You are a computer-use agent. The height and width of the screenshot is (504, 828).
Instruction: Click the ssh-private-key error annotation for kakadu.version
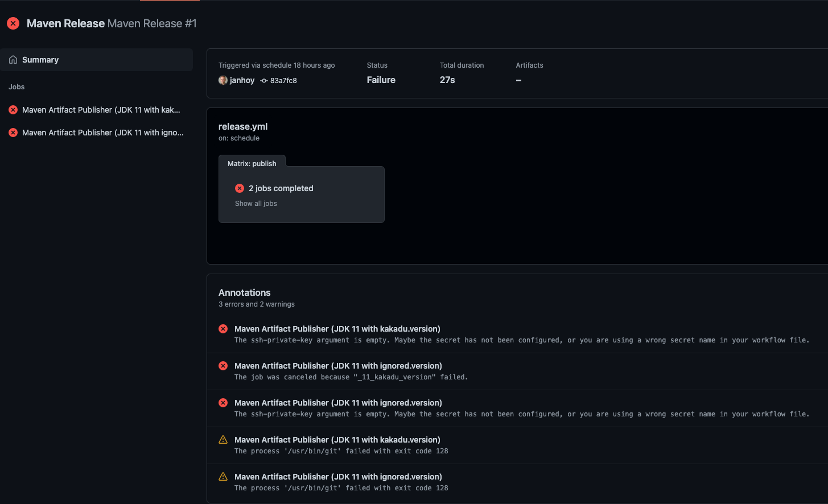(x=338, y=328)
